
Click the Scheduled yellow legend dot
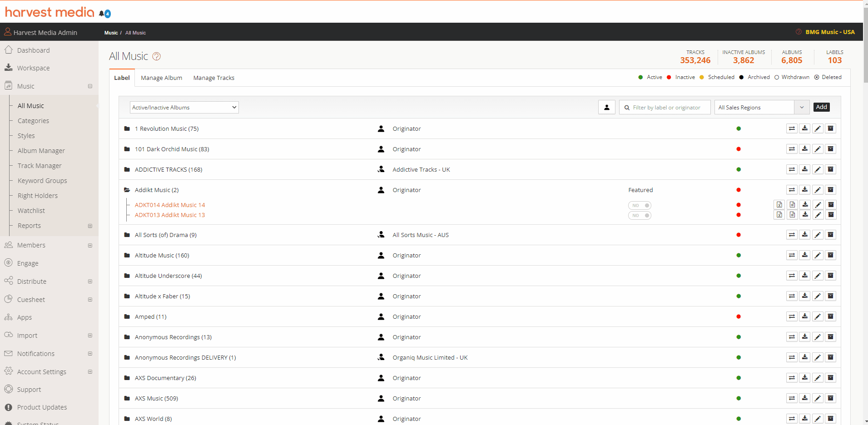pos(702,77)
